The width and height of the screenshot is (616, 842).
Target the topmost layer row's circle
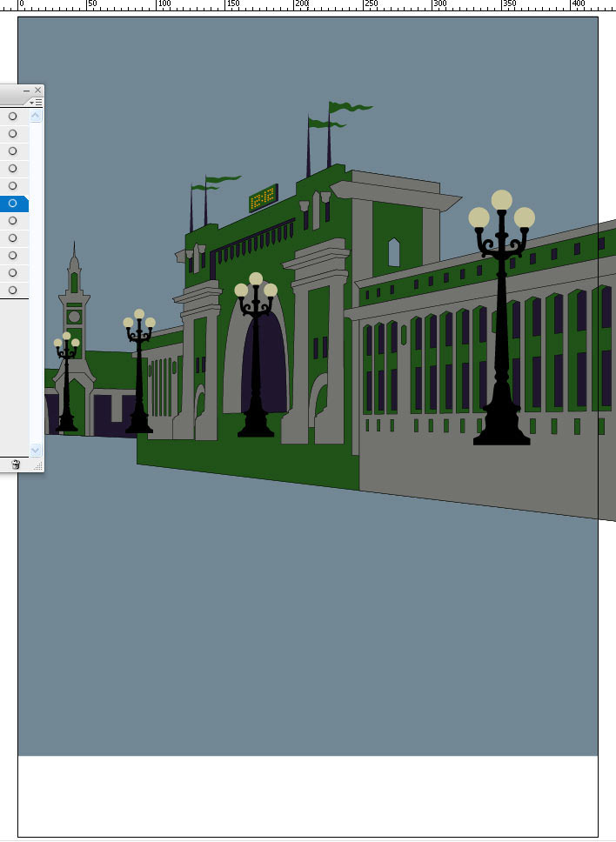coord(13,117)
